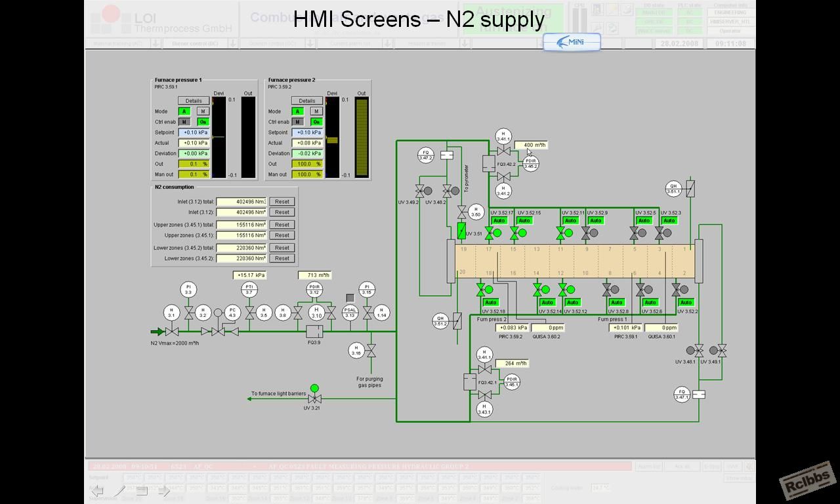
Task: Click hand valve H 3.50 to pyrometer
Action: 476,212
